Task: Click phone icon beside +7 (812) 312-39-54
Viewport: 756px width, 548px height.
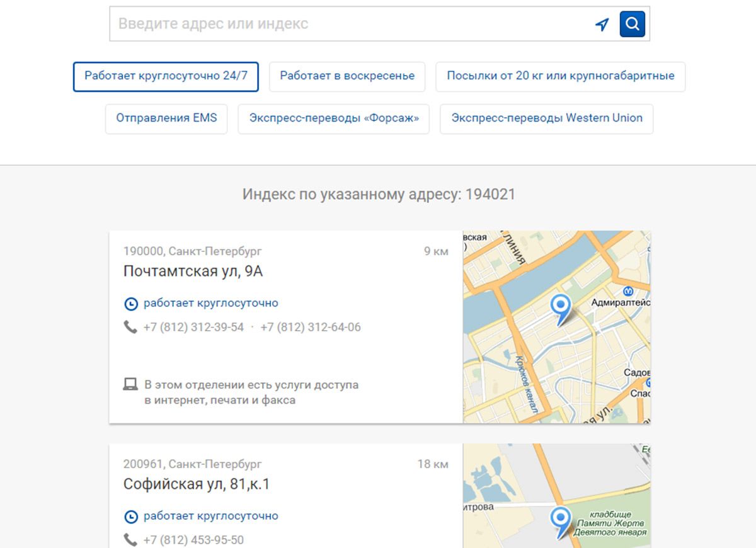Action: (x=130, y=327)
